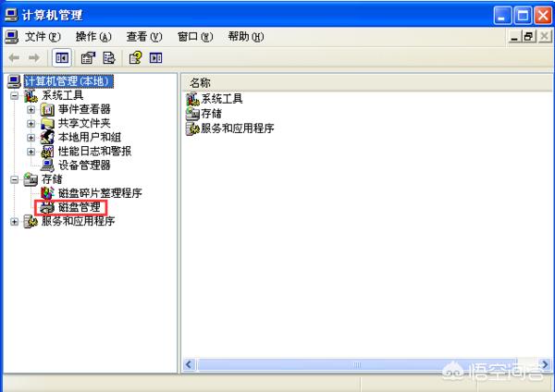Viewport: 555px width, 392px height.
Task: Click the horizontal scrollbar thumb
Action: (357, 365)
